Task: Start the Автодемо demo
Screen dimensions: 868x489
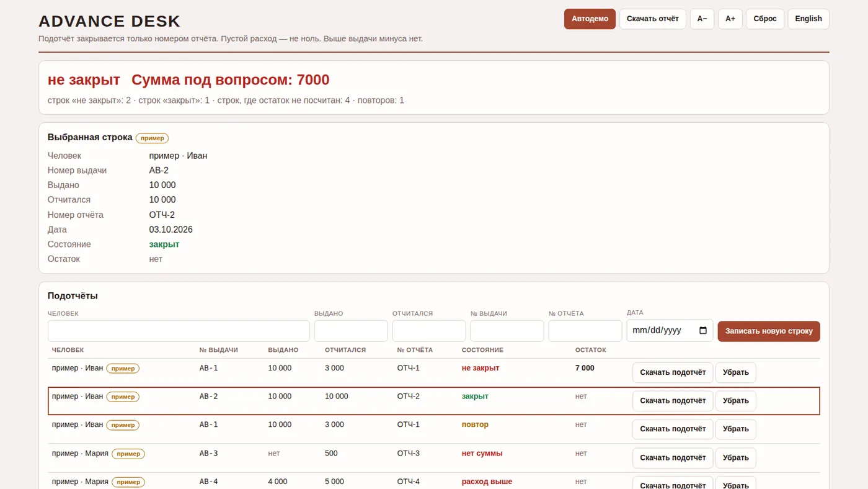Action: (590, 19)
